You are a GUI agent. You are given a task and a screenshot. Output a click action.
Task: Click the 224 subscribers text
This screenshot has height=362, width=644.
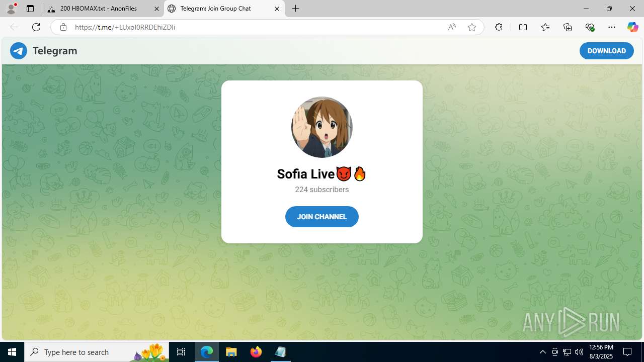click(x=322, y=190)
